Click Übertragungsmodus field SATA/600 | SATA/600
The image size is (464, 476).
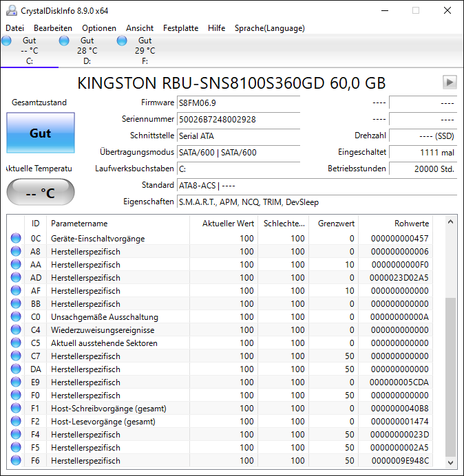point(238,152)
